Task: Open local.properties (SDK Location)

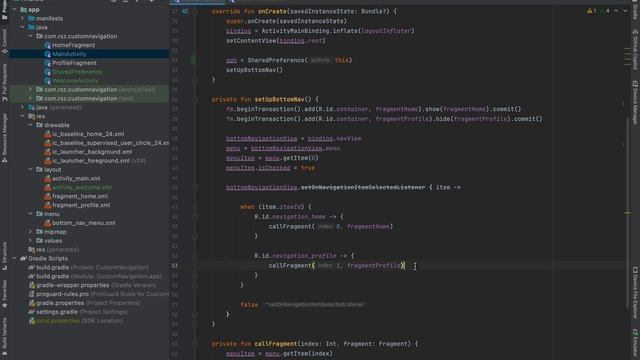Action: pyautogui.click(x=76, y=321)
